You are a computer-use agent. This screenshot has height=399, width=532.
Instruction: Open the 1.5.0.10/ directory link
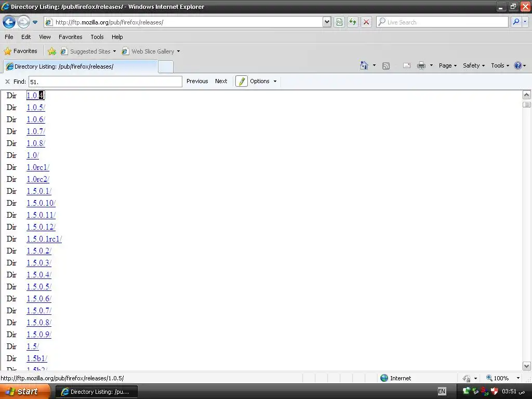pos(41,203)
